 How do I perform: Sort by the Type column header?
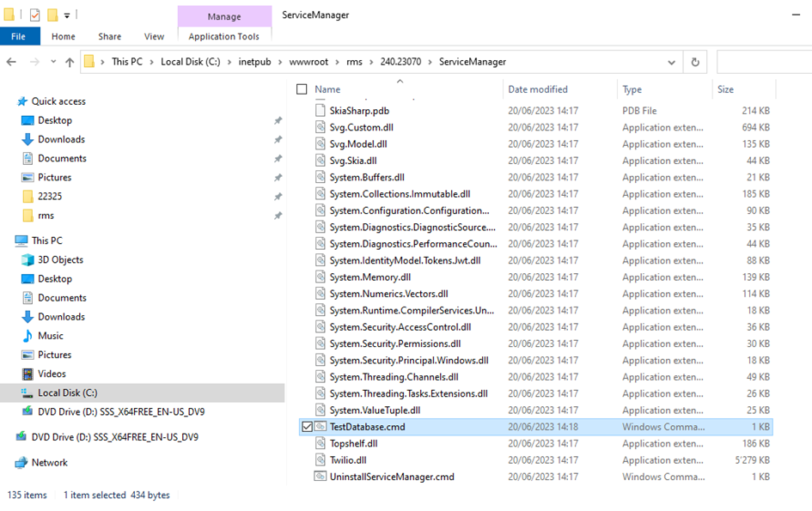(x=632, y=89)
